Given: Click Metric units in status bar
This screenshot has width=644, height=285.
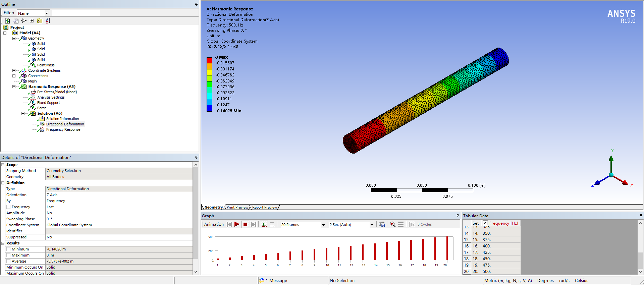Looking at the screenshot, I should pyautogui.click(x=508, y=280).
